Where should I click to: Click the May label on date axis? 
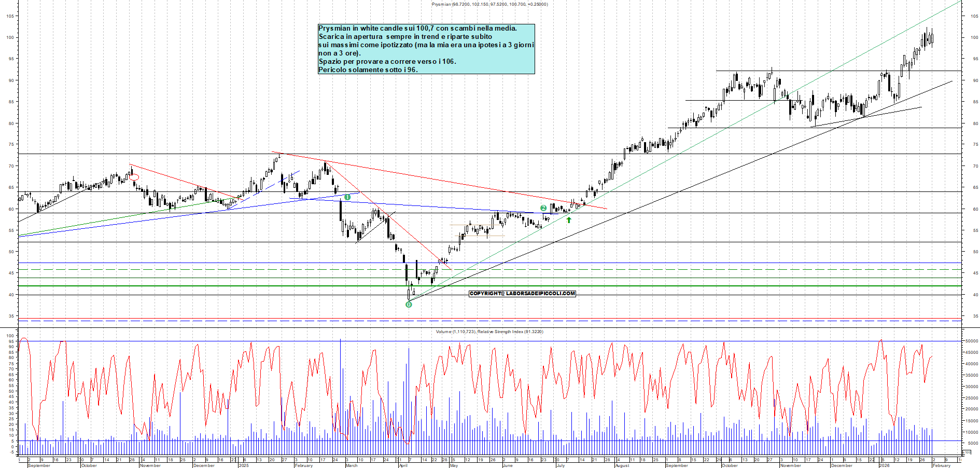[454, 465]
